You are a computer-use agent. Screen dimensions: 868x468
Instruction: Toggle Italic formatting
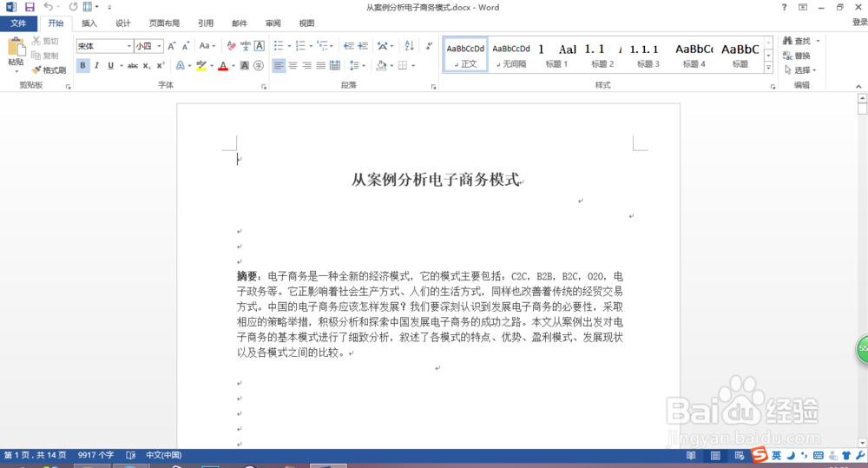click(96, 65)
